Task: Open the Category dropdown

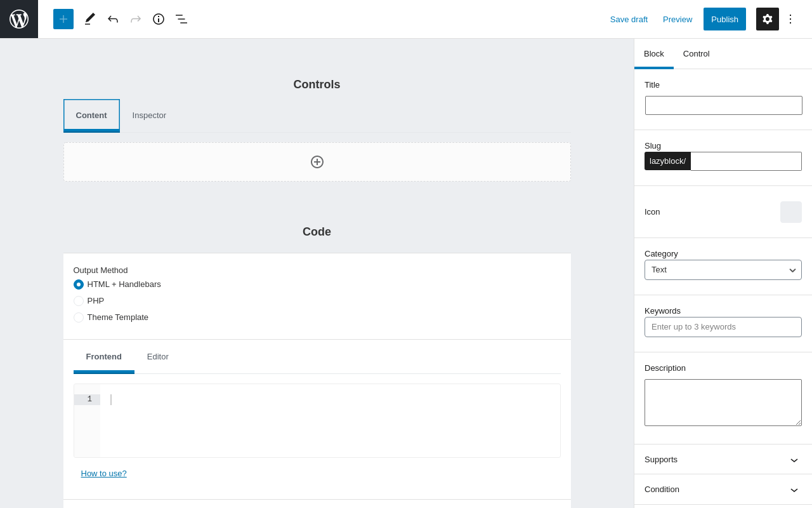Action: point(723,270)
